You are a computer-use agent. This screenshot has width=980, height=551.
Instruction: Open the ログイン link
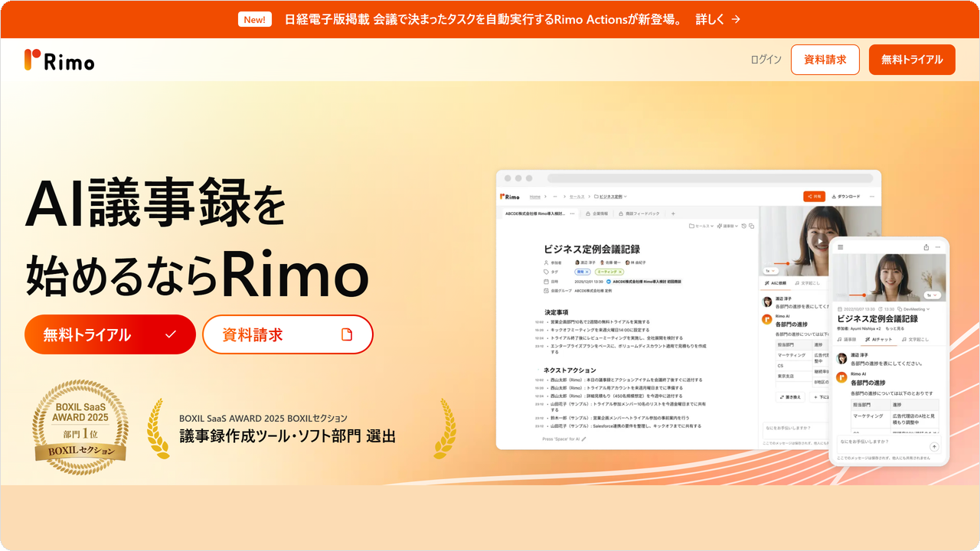point(766,60)
